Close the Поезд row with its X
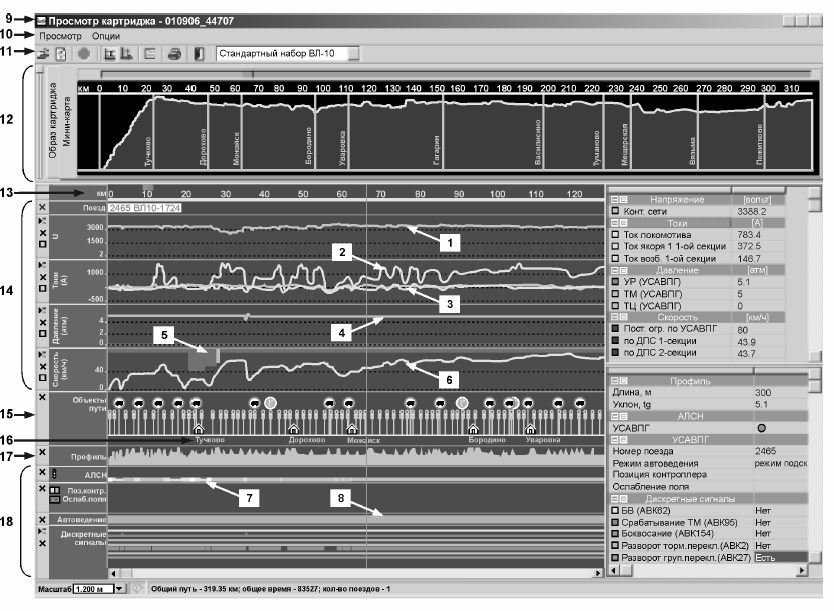834x611 pixels. pos(43,207)
